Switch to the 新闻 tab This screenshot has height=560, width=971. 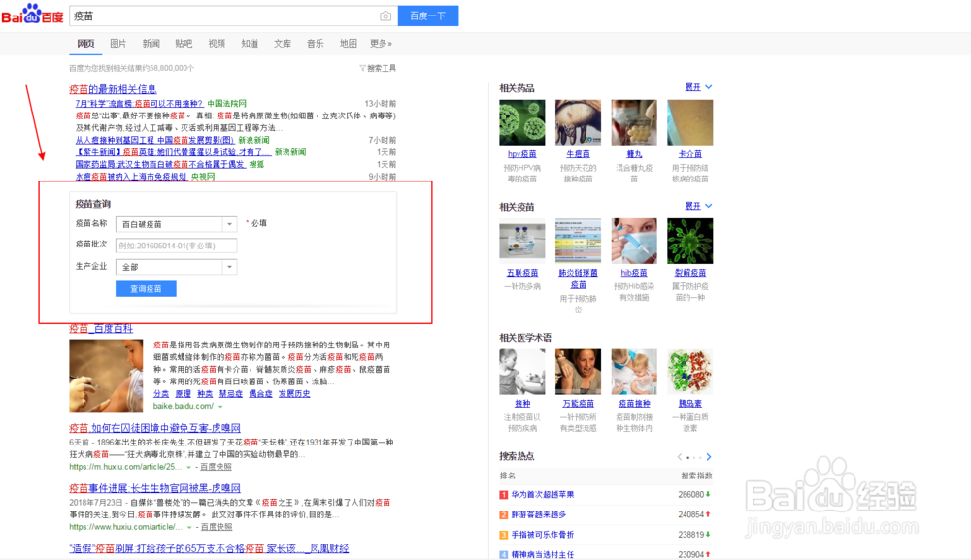coord(151,44)
